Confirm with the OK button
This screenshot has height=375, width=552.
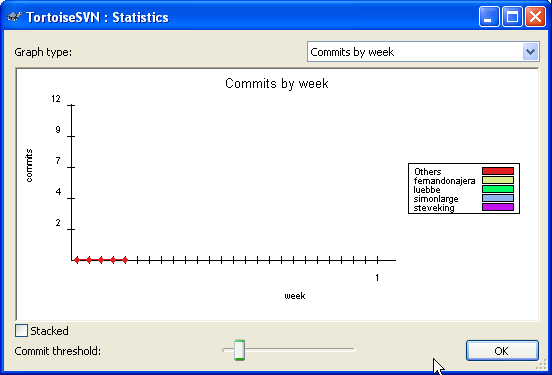pyautogui.click(x=502, y=351)
